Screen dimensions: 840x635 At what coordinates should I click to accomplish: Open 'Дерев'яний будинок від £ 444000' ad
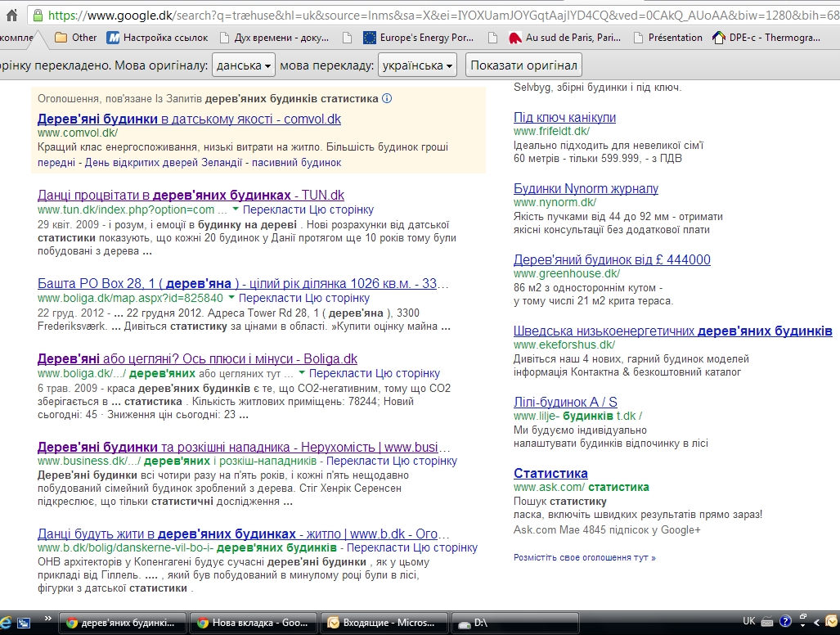(612, 260)
